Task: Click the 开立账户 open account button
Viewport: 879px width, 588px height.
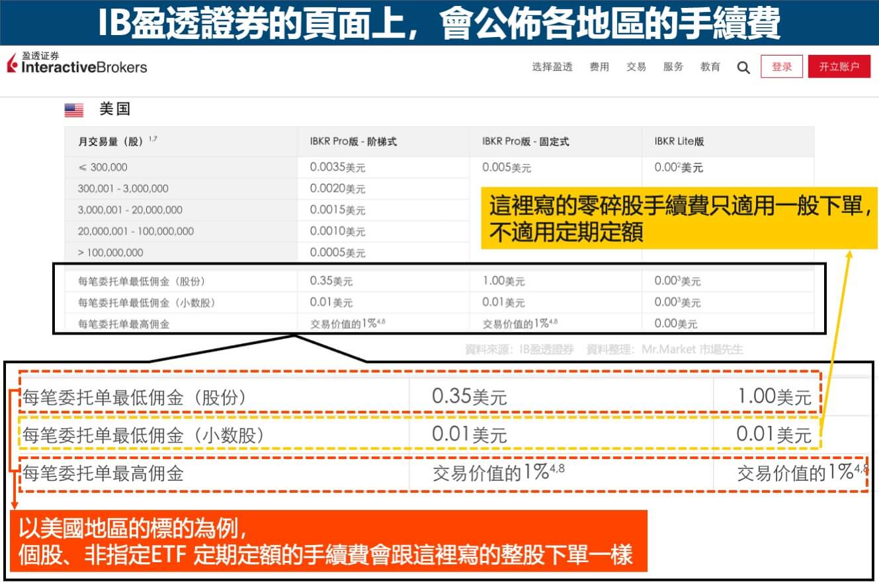Action: pos(839,67)
